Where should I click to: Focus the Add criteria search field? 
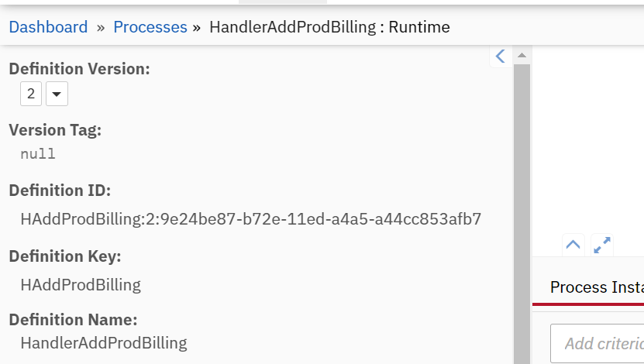[601, 343]
